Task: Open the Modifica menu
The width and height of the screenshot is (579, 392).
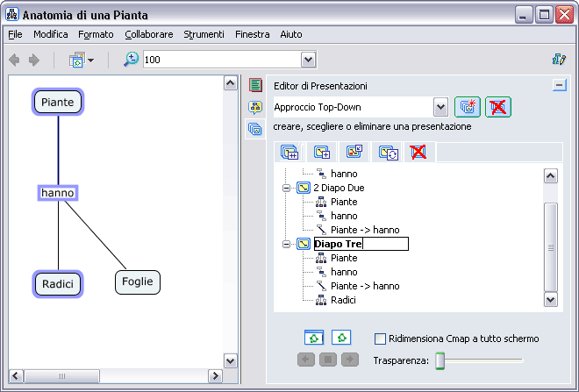Action: 51,34
